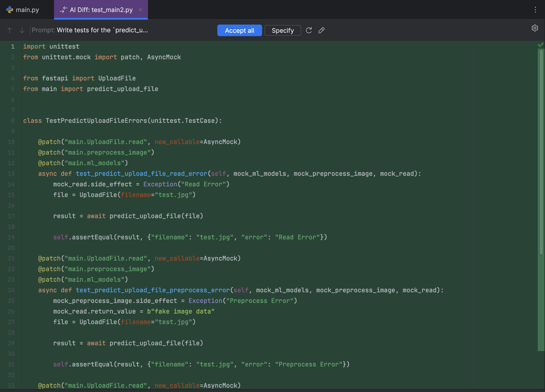Click the Python file icon on the main.py tab

click(x=10, y=10)
